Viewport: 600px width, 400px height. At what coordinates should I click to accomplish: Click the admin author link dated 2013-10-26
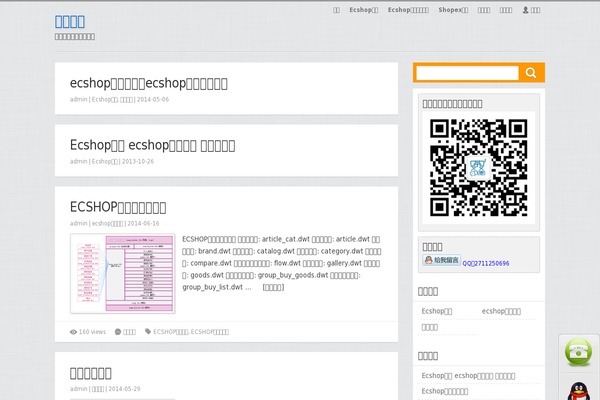pyautogui.click(x=78, y=161)
